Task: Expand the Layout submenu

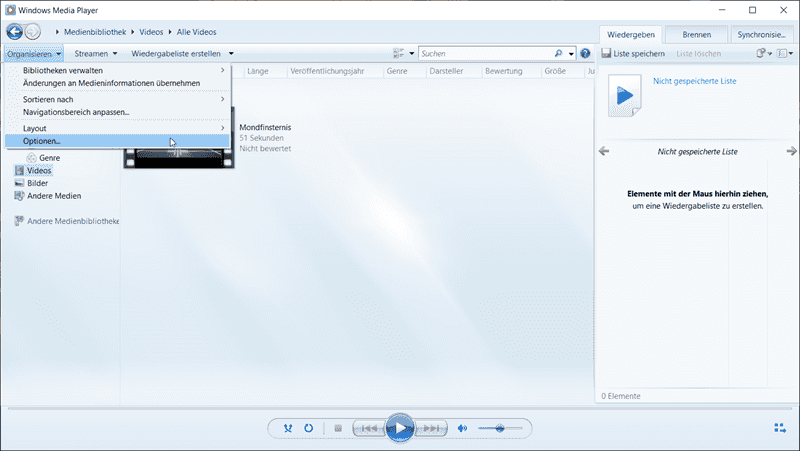Action: click(x=117, y=128)
